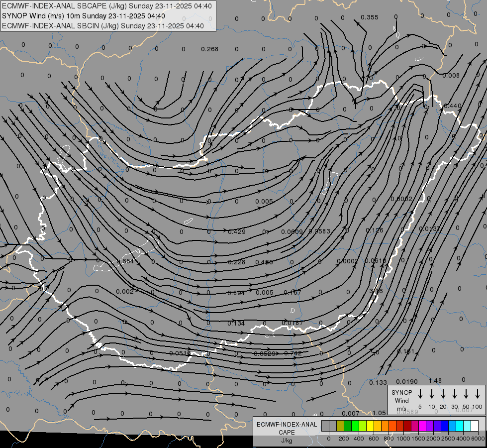Pick the cyan swatch before 4000
487x448 pixels.
(460, 426)
